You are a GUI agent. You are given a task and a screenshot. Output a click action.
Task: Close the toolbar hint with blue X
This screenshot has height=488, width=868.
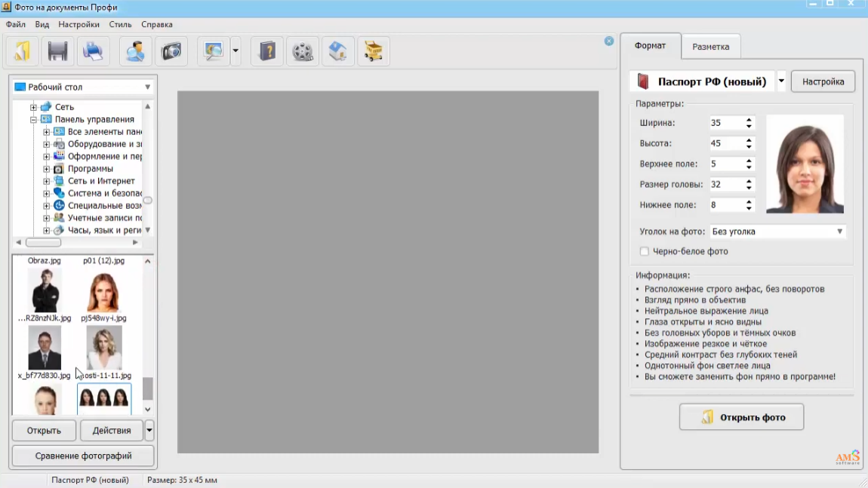click(609, 41)
